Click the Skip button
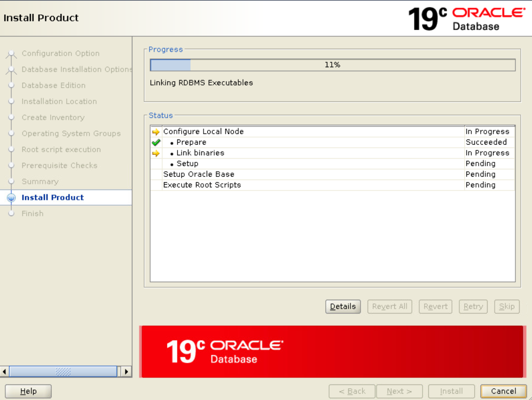 [x=506, y=307]
